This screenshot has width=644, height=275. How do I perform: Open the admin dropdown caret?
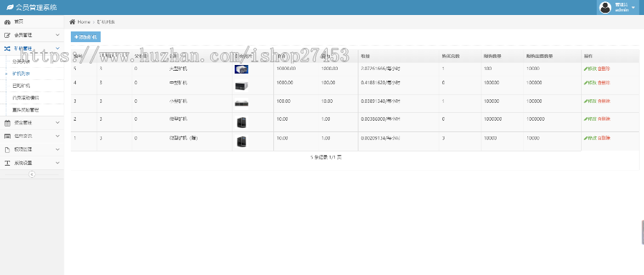pos(633,8)
